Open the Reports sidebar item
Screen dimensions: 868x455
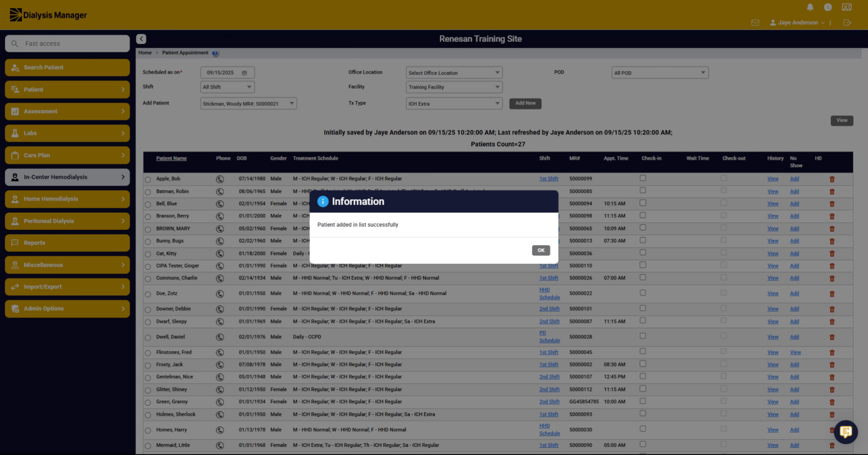(67, 243)
